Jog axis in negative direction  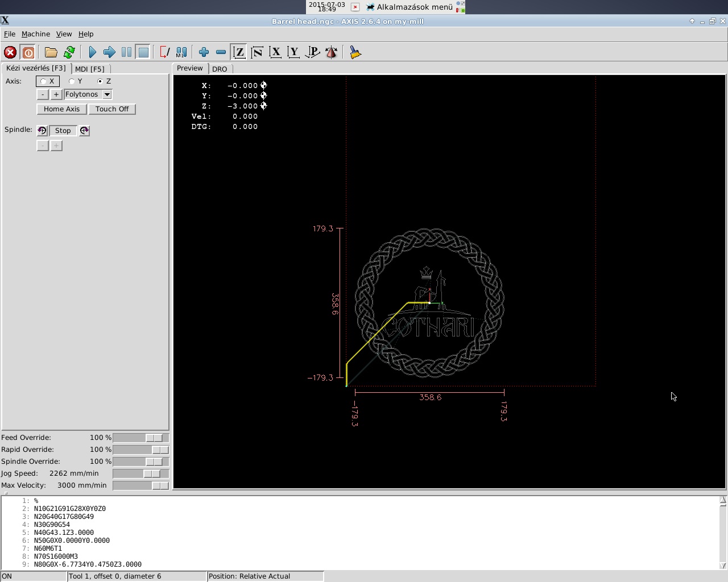tap(43, 94)
